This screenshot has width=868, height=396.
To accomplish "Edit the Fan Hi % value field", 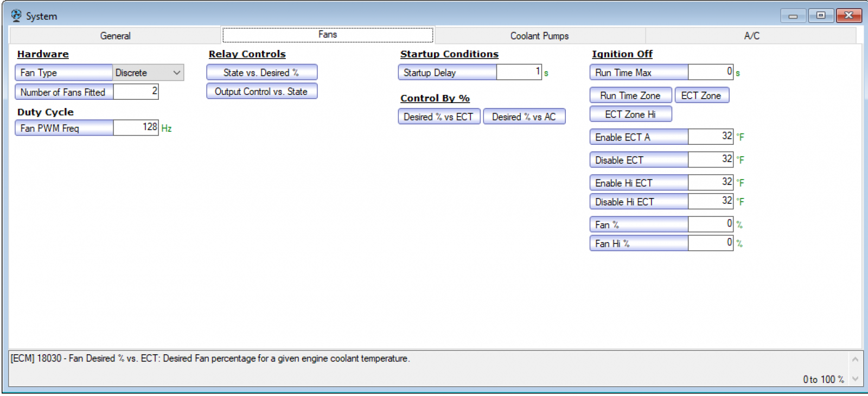I will 710,243.
